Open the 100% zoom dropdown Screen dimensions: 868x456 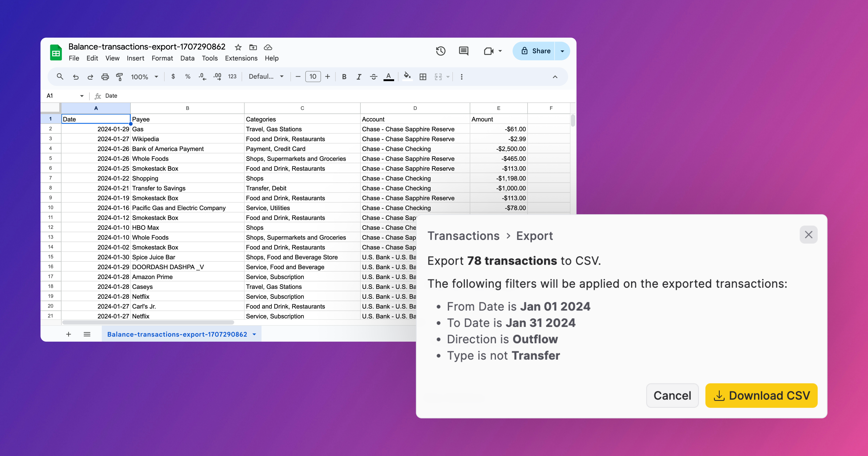[144, 77]
